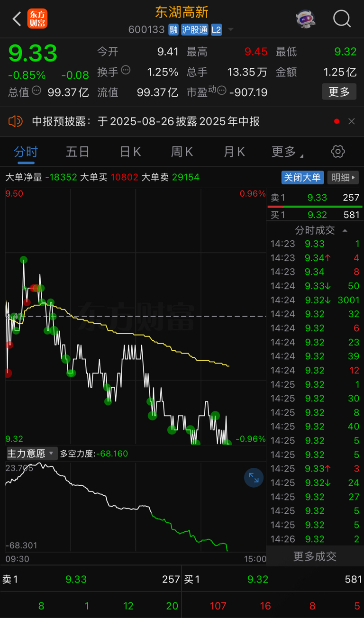The width and height of the screenshot is (364, 618).
Task: Tap the 大单卖 29154 value
Action: [x=186, y=177]
